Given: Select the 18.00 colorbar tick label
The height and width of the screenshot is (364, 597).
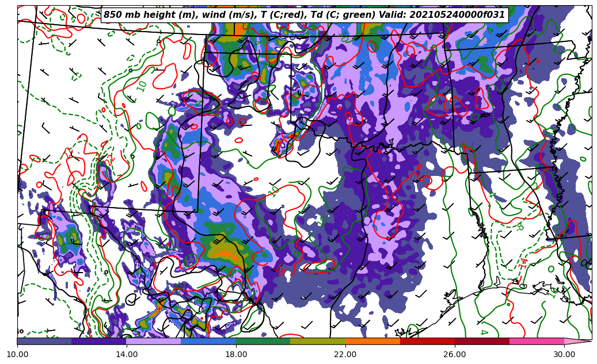Looking at the screenshot, I should point(236,354).
